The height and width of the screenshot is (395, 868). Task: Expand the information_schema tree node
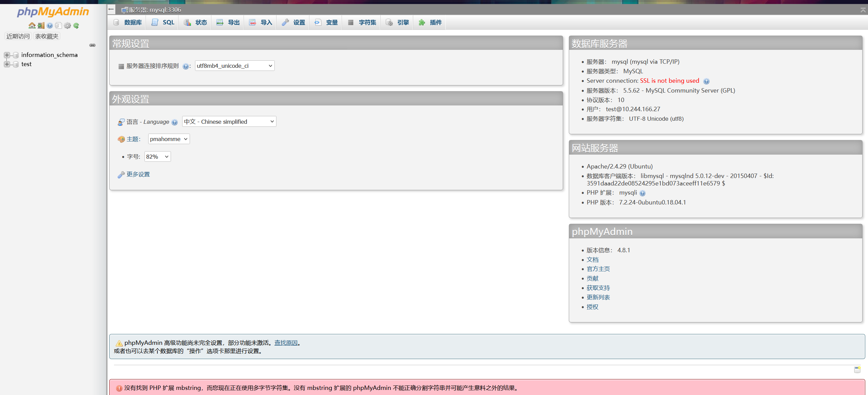coord(7,55)
